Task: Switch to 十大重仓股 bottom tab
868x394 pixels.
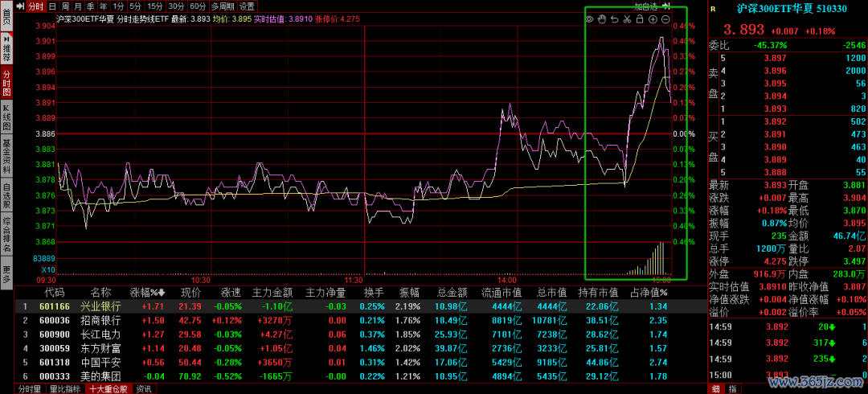Action: click(x=110, y=389)
